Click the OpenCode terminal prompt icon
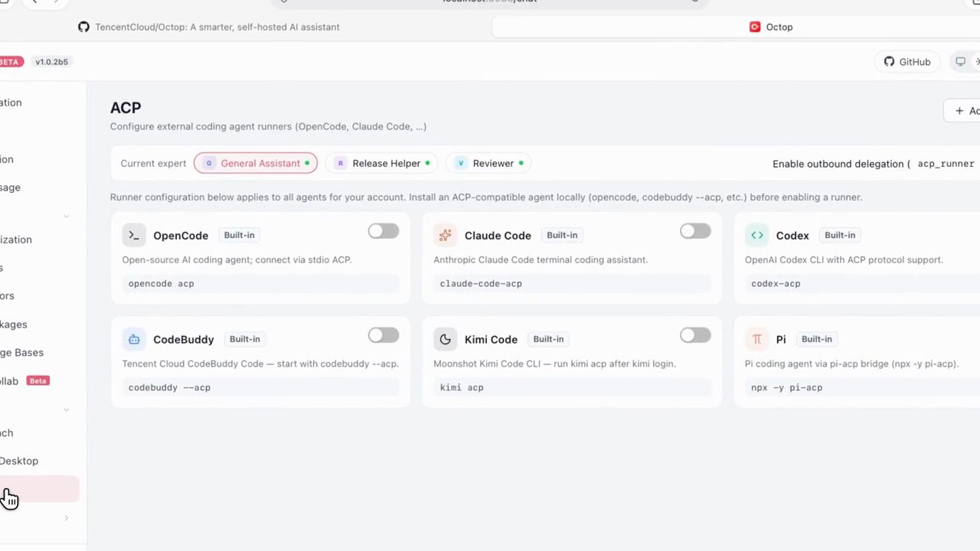The width and height of the screenshot is (980, 551). [134, 236]
